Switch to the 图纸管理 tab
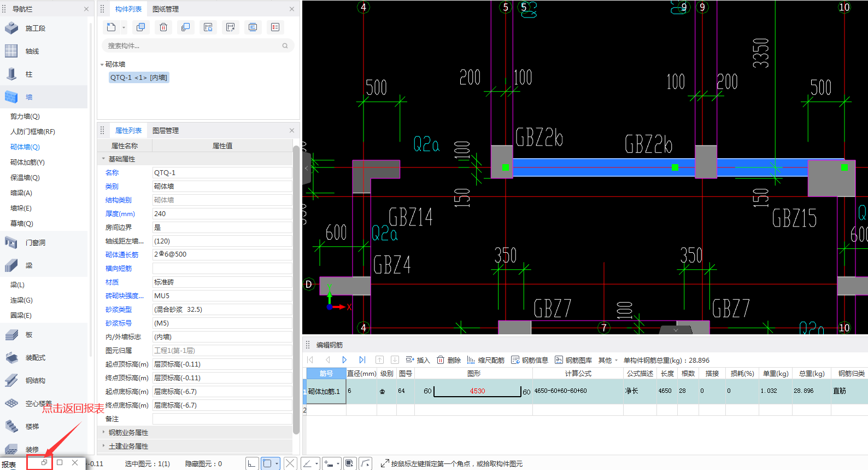Viewport: 868px width, 470px height. 166,9
